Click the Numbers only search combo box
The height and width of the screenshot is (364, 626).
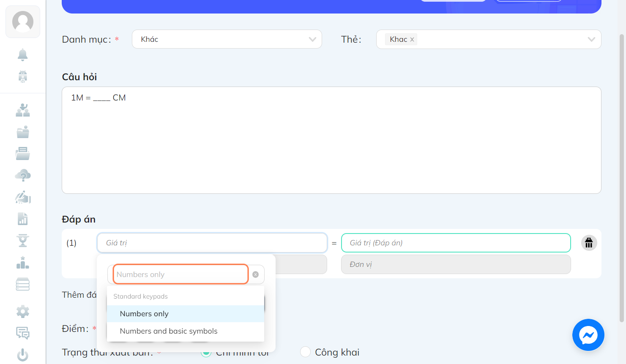[x=180, y=274]
